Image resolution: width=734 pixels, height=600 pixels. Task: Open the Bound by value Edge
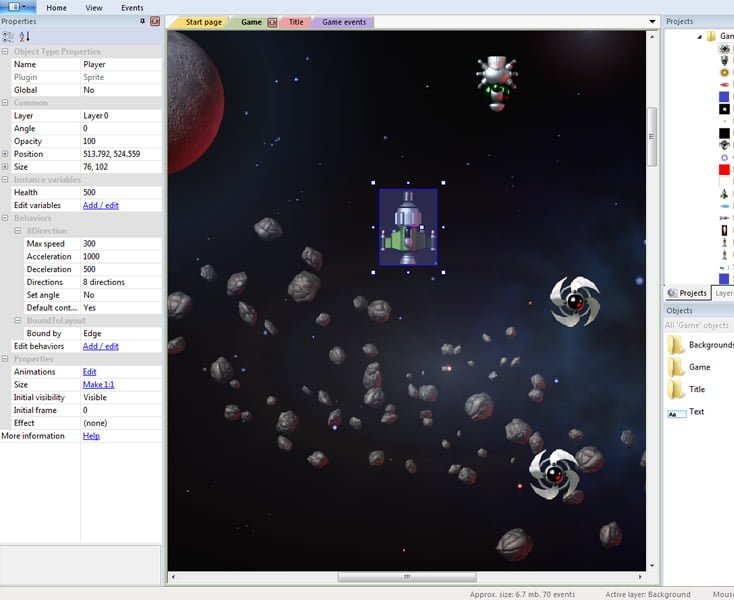tap(121, 333)
